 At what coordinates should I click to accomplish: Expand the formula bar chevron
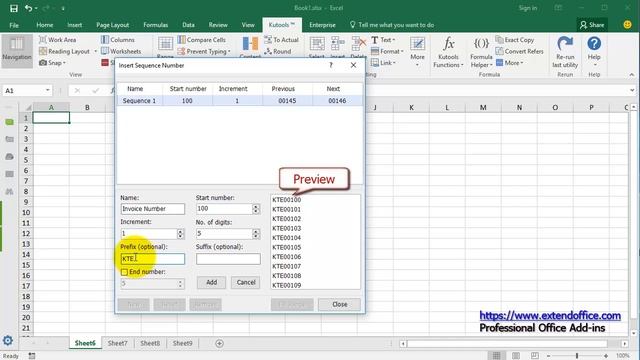(x=632, y=90)
